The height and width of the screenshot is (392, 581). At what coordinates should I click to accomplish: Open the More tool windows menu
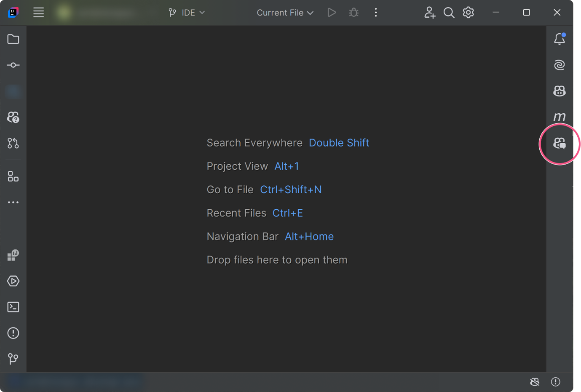13,202
